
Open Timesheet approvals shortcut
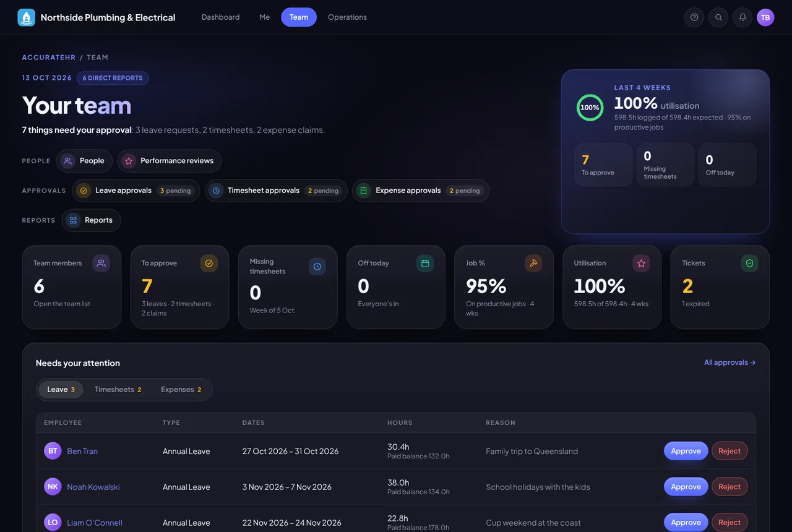click(276, 191)
